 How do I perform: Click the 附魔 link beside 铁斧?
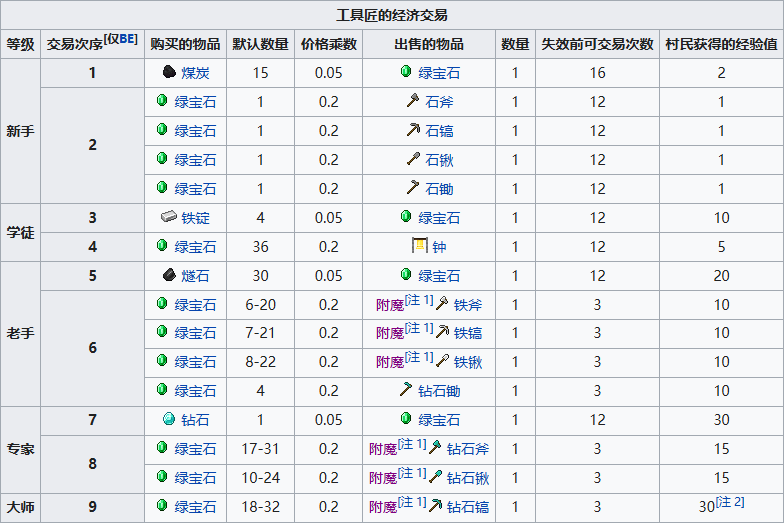[x=389, y=305]
